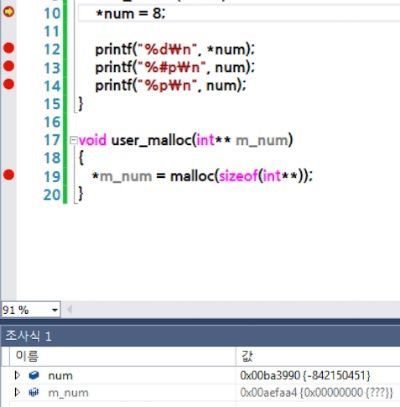This screenshot has height=407, width=400.
Task: Click line number 16
Action: point(52,122)
